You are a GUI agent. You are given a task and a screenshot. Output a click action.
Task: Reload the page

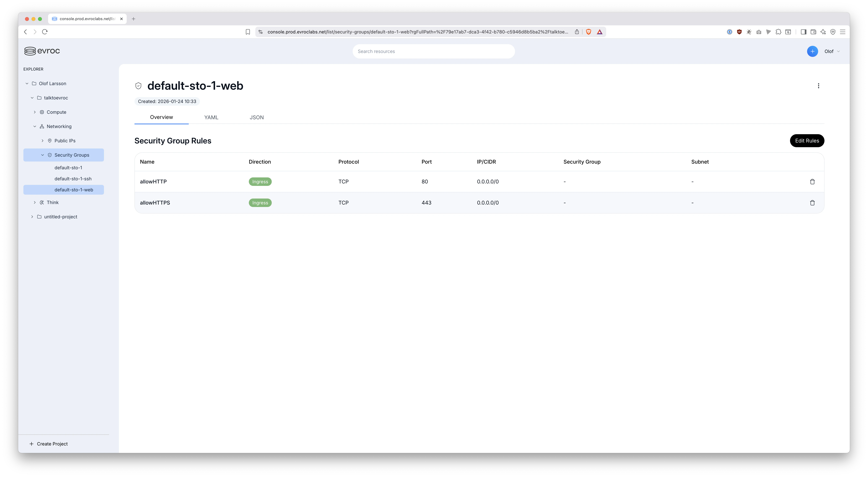click(45, 32)
